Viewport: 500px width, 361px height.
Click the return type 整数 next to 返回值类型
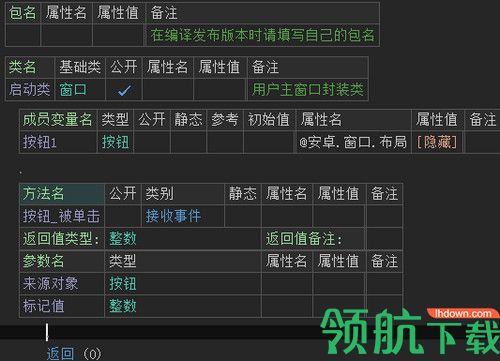123,239
